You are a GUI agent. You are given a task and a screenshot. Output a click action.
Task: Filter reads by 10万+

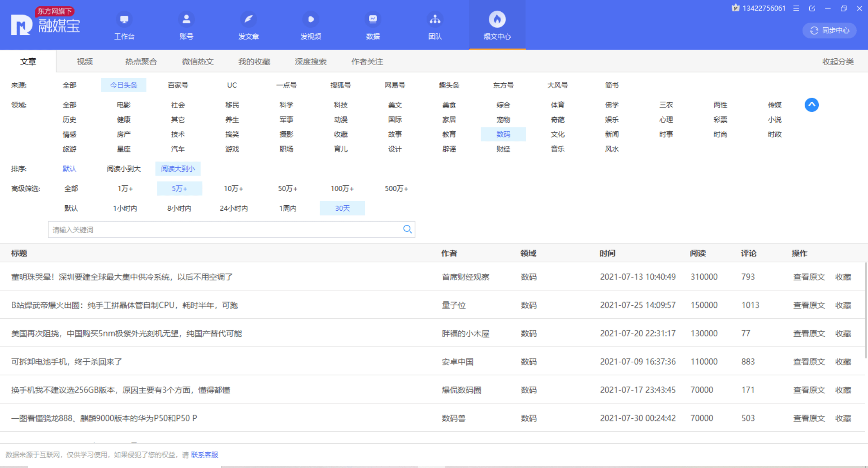tap(233, 189)
